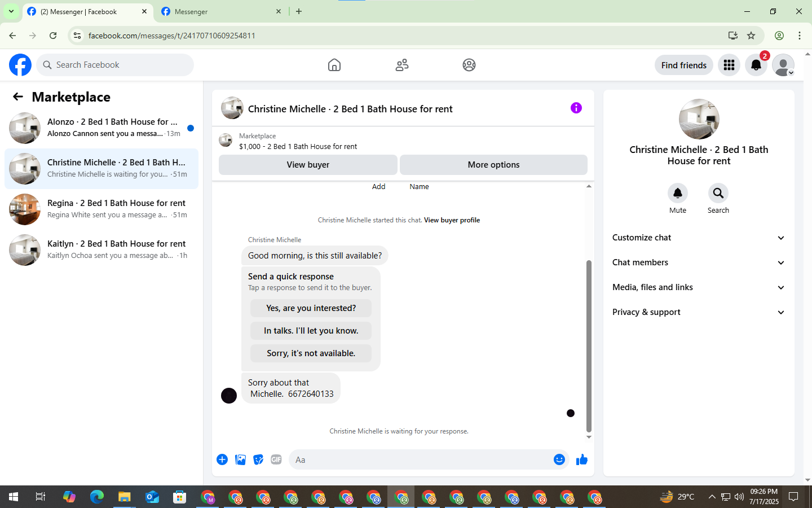Image resolution: width=812 pixels, height=508 pixels.
Task: Click the chat scroll up arrow
Action: tap(589, 186)
